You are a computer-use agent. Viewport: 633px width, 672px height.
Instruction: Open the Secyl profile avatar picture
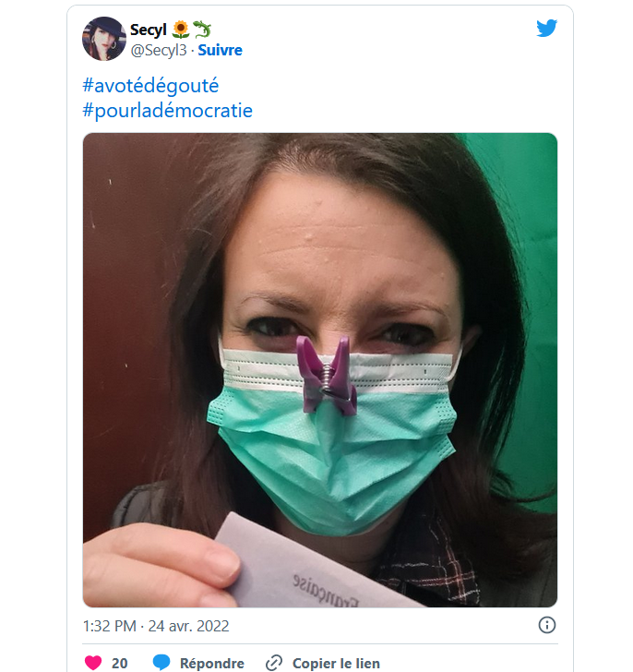point(104,39)
